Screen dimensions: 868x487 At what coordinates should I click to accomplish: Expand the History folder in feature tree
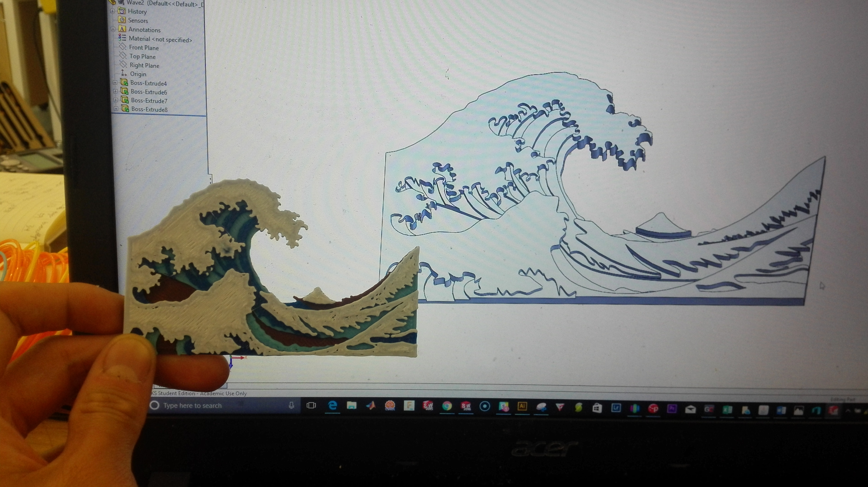click(x=112, y=11)
